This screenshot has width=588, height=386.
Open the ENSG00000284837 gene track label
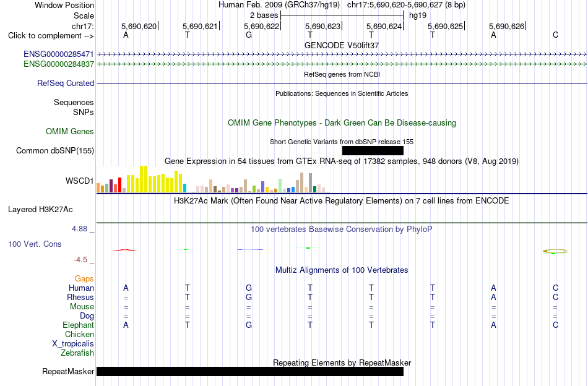59,64
